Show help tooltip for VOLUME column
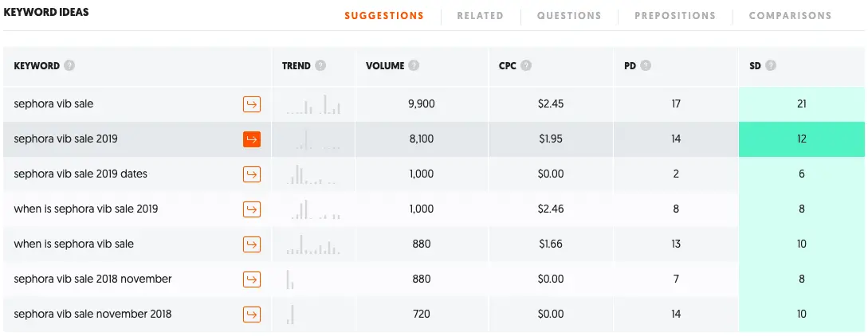Viewport: 868px width, 336px height. 414,66
